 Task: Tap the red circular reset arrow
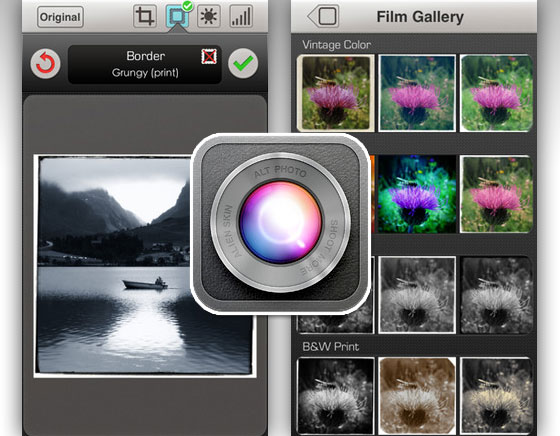point(45,64)
